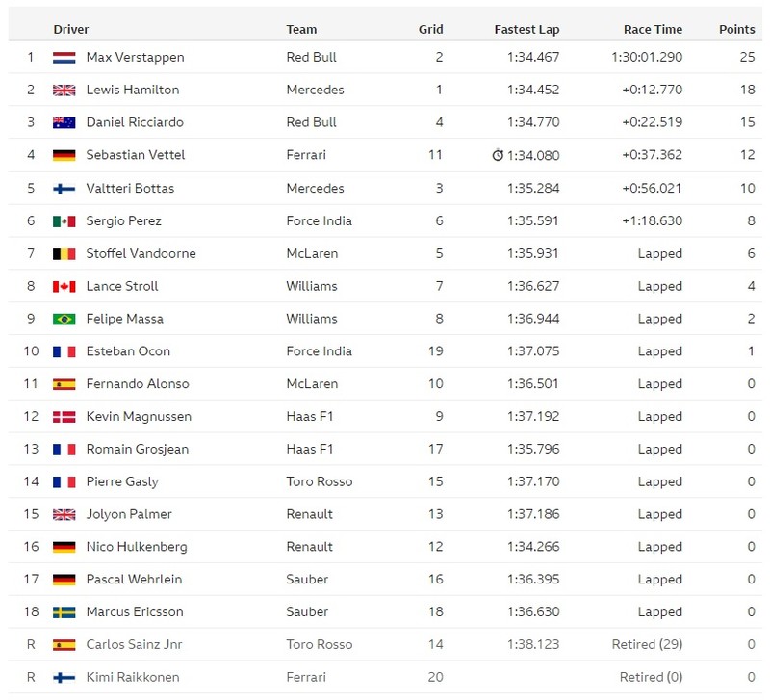Click Nico Hulkenberg's fastest lap 1:34.266
This screenshot has height=700, width=770.
pyautogui.click(x=533, y=547)
